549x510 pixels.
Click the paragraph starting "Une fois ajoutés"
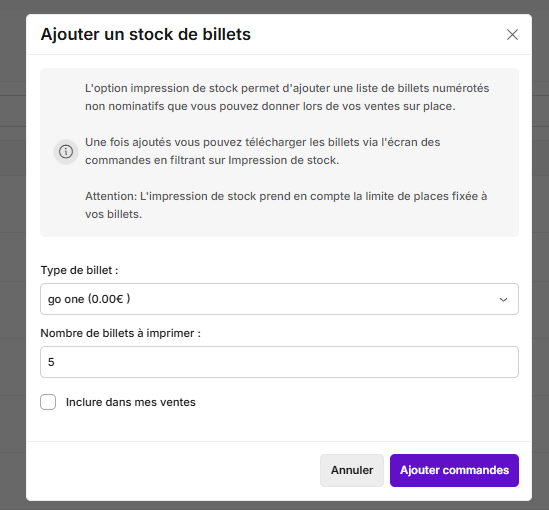(x=263, y=151)
